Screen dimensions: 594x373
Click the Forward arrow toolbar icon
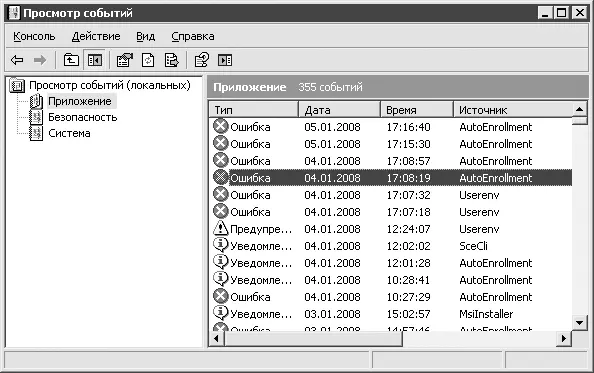click(x=40, y=60)
